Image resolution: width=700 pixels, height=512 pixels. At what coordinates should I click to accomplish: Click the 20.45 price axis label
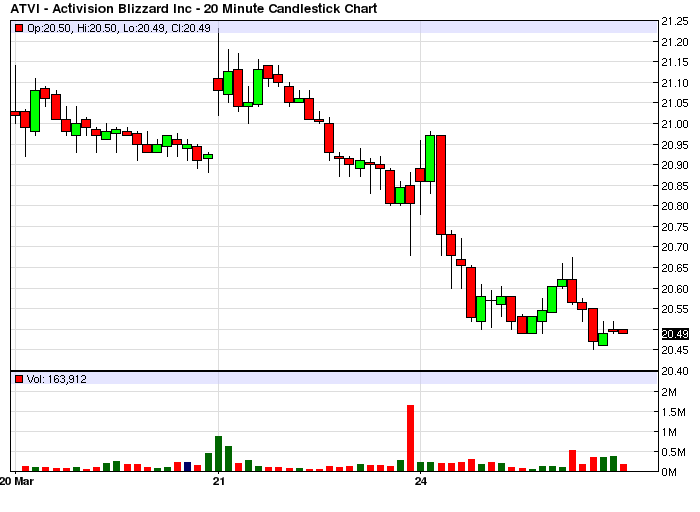point(675,350)
